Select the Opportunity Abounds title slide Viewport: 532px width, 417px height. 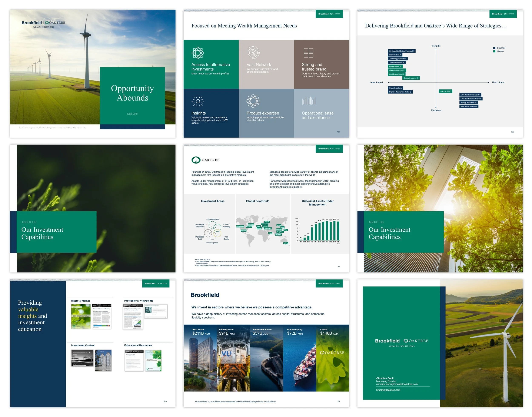tap(93, 73)
